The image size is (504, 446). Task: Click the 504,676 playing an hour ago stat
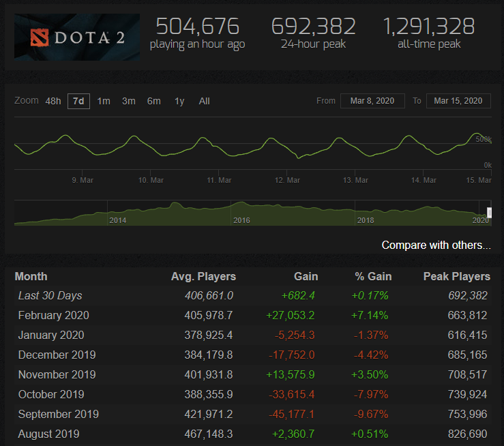197,33
